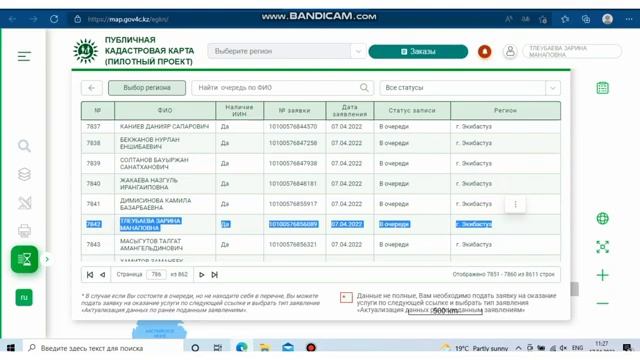Image resolution: width=640 pixels, height=360 pixels.
Task: Go to next page of table
Action: [201, 275]
